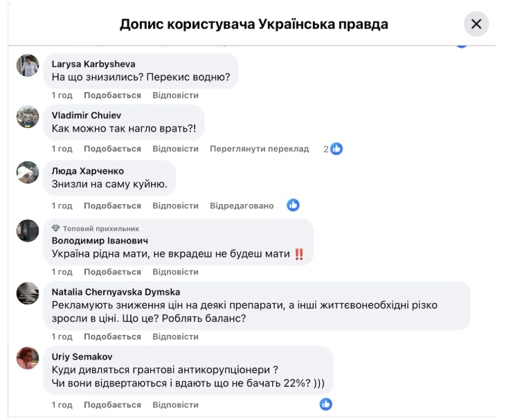The image size is (511, 420).
Task: Open Володимир Іванович's avatar
Action: (28, 231)
